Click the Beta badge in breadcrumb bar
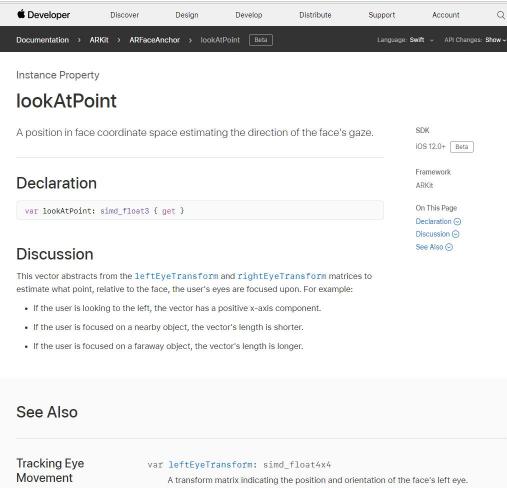Viewport: 507px width, 488px height. [x=261, y=40]
